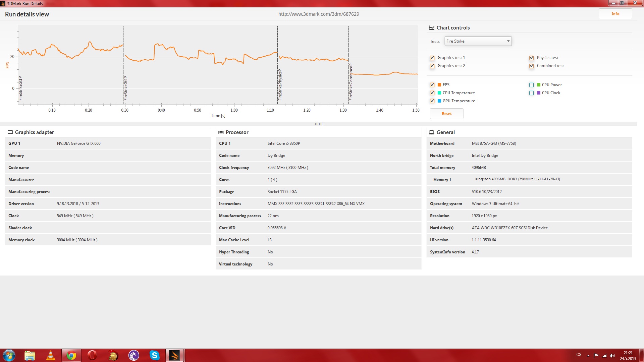Click MSI B75A-G43 motherboard value
Viewport: 644px width, 362px height.
click(494, 143)
